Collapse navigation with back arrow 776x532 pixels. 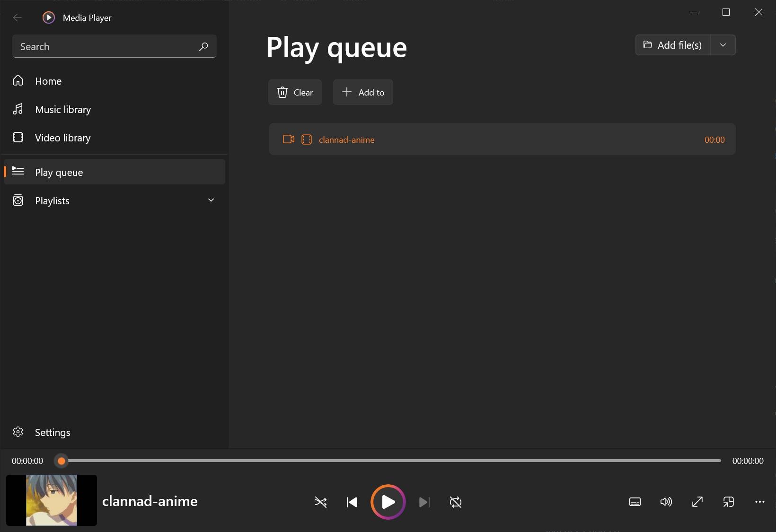point(18,17)
